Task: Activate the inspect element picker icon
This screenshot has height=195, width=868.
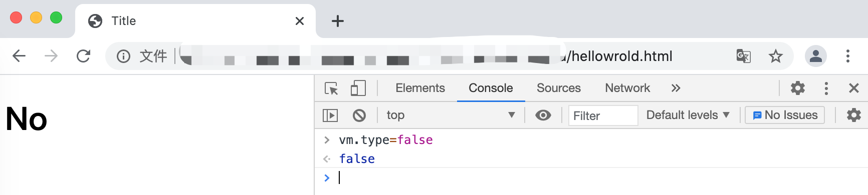Action: tap(331, 88)
